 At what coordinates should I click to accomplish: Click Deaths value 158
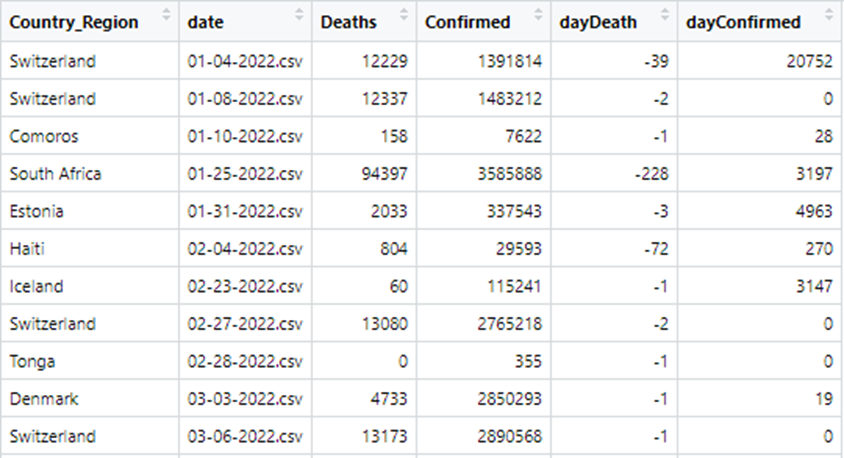(x=394, y=136)
